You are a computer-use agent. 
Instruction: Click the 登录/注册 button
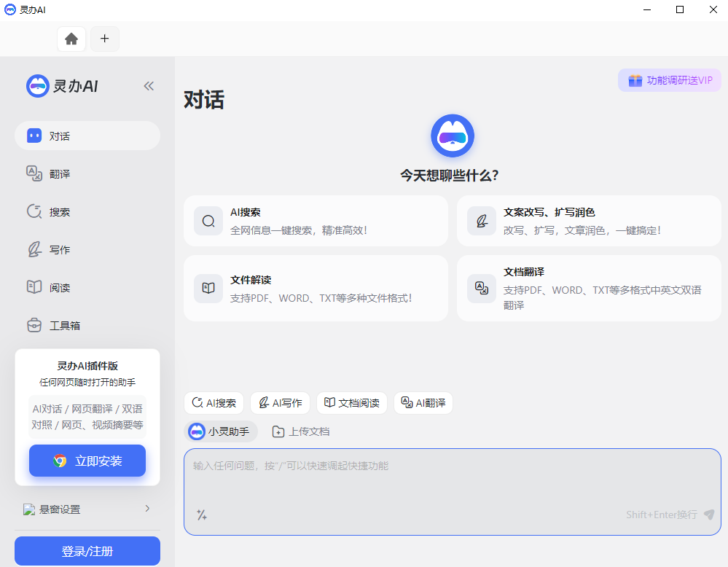click(87, 551)
